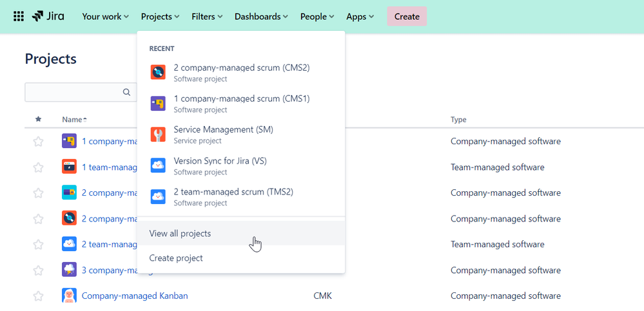Screen dimensions: 644x311
Task: Star the Company-managed Kanban project
Action: pyautogui.click(x=38, y=296)
